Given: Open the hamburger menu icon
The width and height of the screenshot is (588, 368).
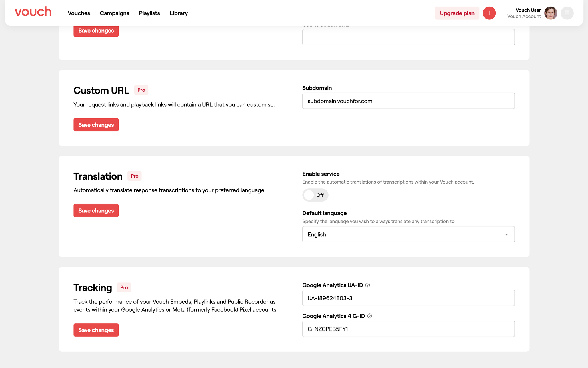Looking at the screenshot, I should [567, 13].
